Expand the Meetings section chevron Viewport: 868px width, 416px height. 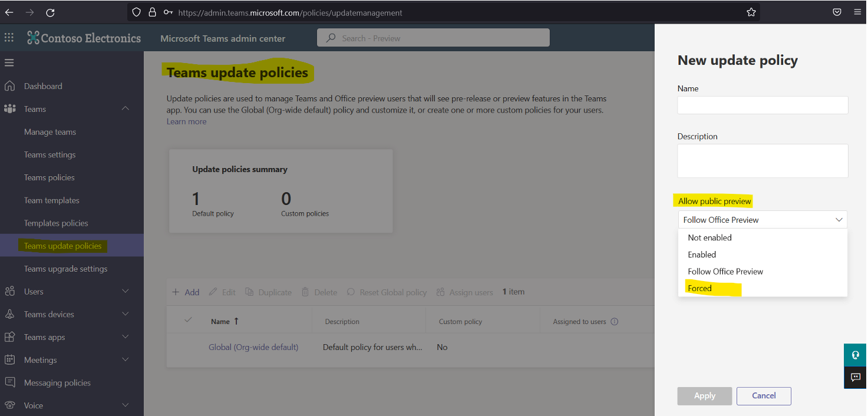(126, 359)
